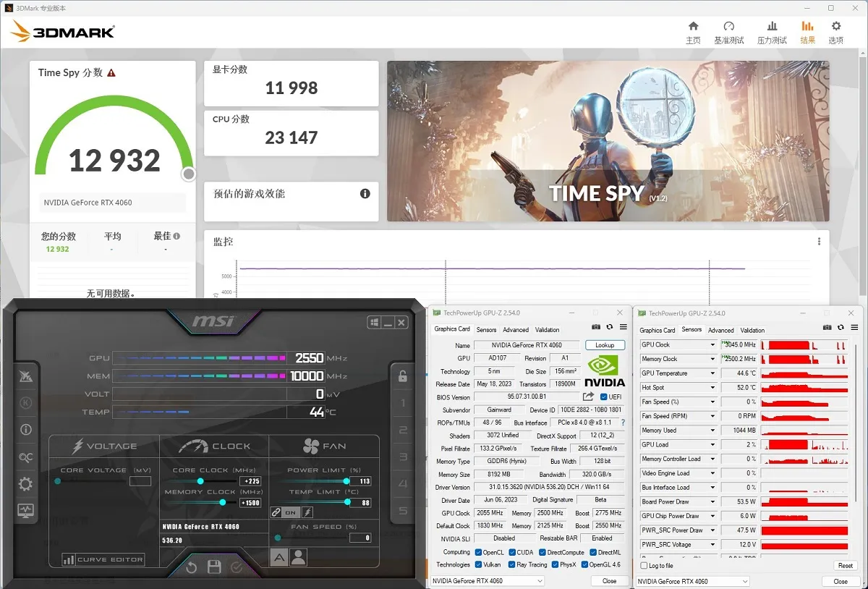Click the Lookup button in GPU-Z
This screenshot has height=589, width=868.
coord(605,345)
